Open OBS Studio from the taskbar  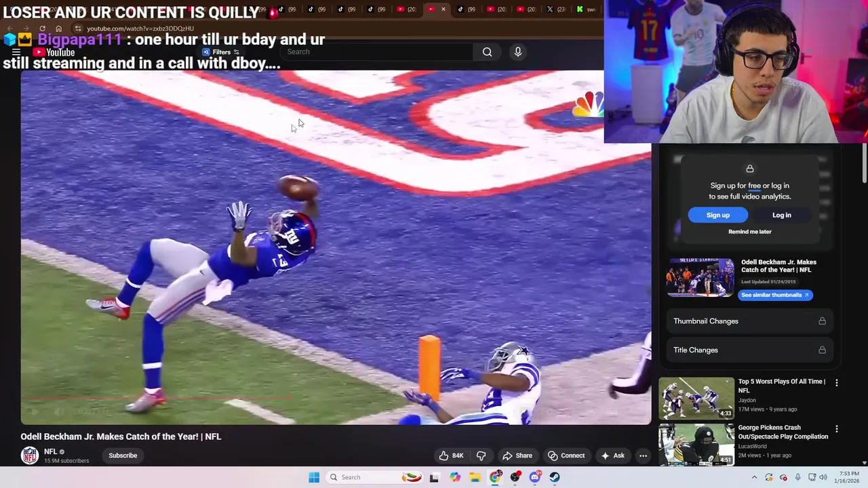click(515, 477)
